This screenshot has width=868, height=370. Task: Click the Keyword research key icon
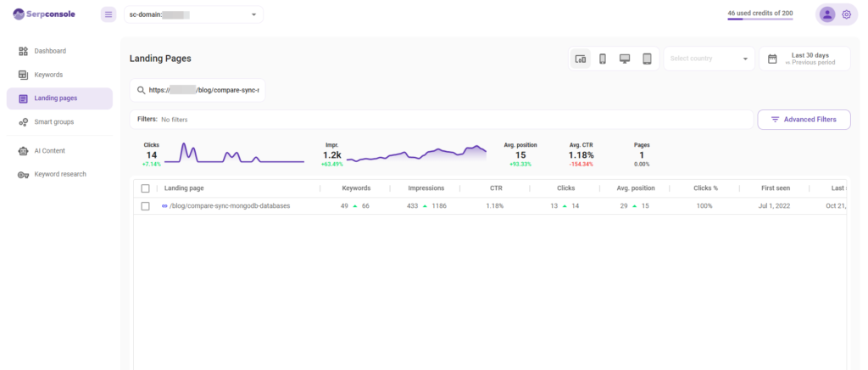coord(23,175)
